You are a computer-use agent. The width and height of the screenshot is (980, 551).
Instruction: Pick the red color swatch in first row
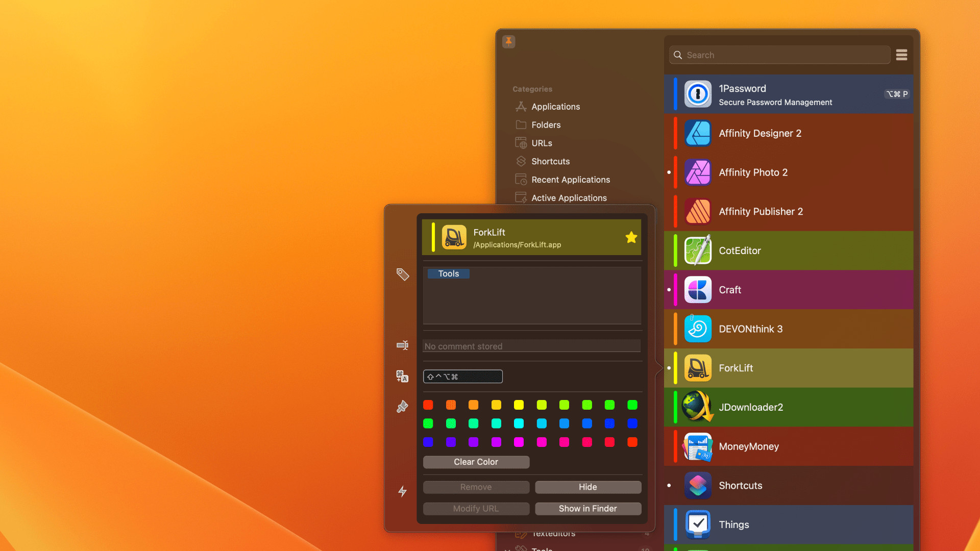point(428,405)
